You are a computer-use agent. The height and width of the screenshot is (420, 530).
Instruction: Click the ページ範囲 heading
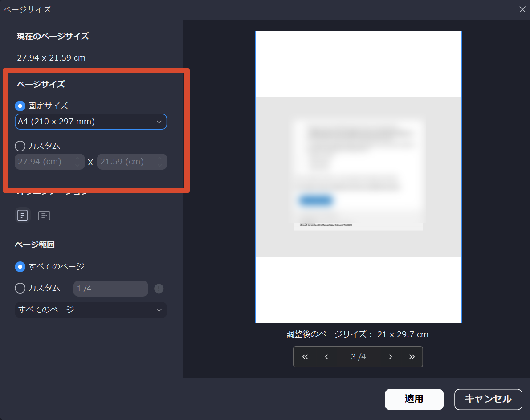pyautogui.click(x=35, y=245)
